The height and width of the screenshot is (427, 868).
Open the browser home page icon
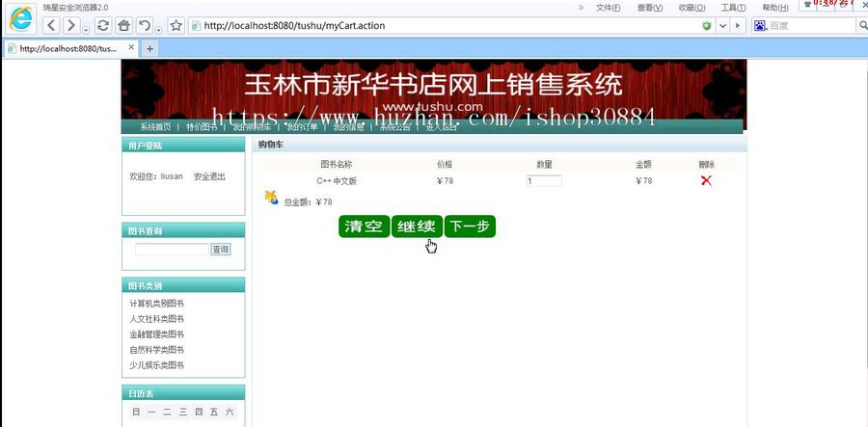click(124, 25)
